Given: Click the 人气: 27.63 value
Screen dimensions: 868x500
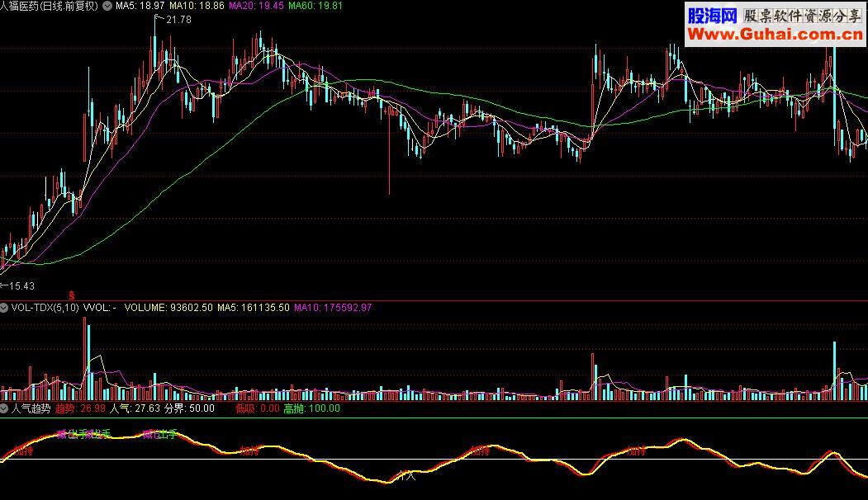Looking at the screenshot, I should click(135, 408).
